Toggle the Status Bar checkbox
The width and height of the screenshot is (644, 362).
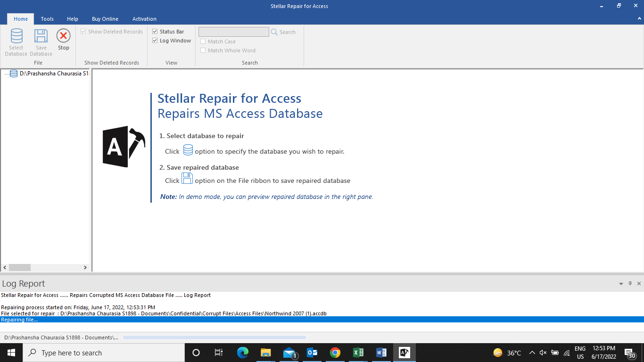(155, 32)
